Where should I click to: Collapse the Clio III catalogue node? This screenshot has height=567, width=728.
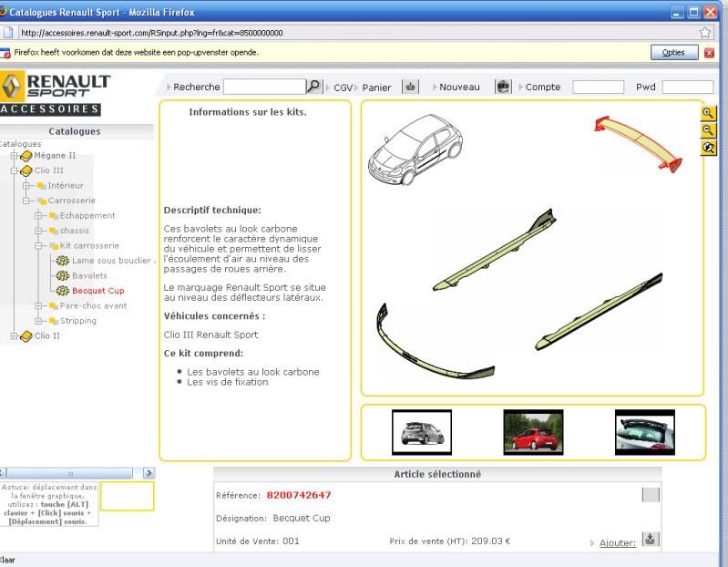[14, 170]
